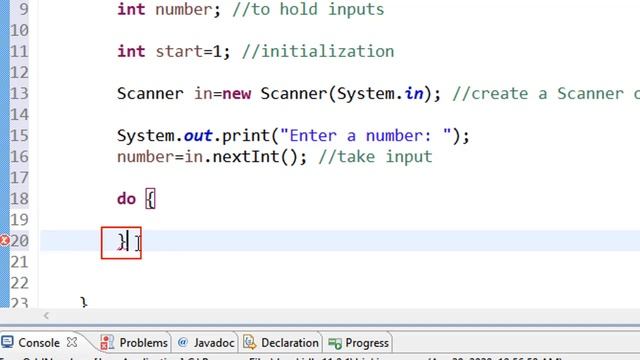Switch to the Problems tab

(143, 343)
